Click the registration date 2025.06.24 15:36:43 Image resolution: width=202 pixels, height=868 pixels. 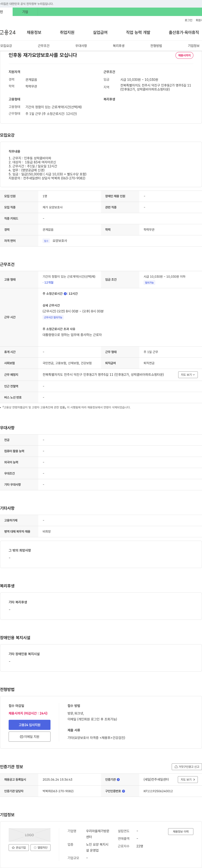[x=58, y=780]
